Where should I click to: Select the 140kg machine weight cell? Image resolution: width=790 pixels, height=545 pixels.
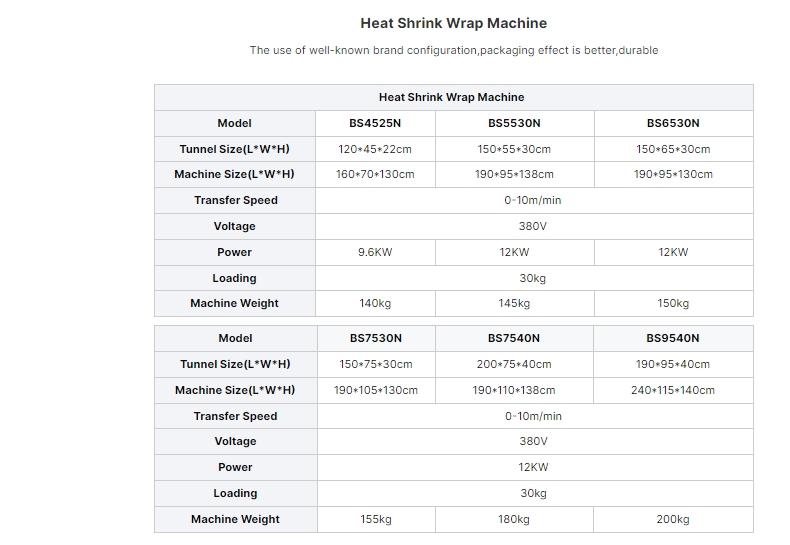click(375, 303)
